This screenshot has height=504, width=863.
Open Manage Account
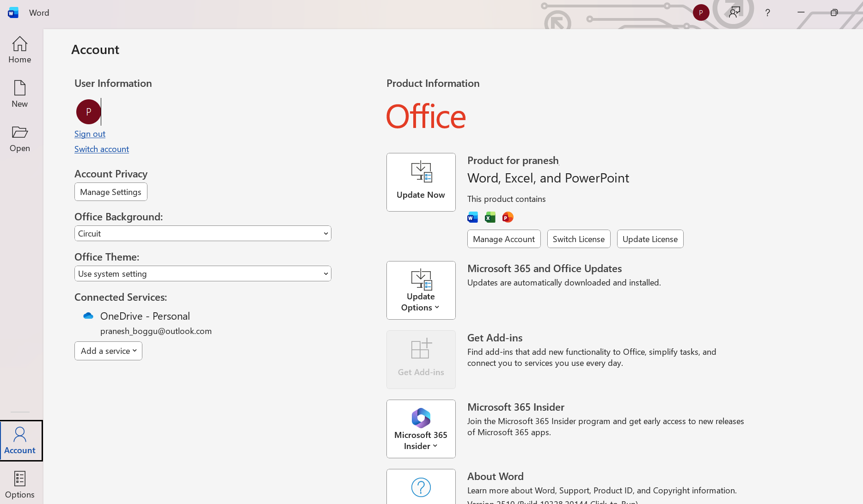coord(504,239)
